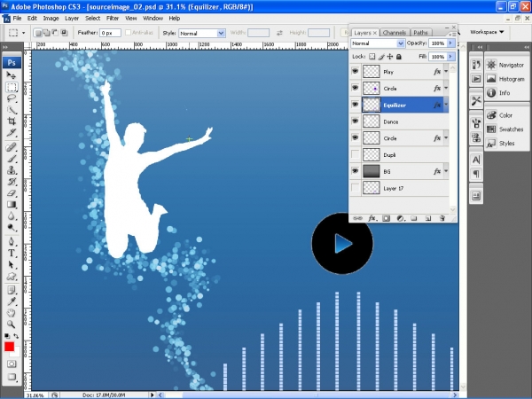This screenshot has width=532, height=399.
Task: Open the tool preset picker arrow
Action: coord(23,33)
